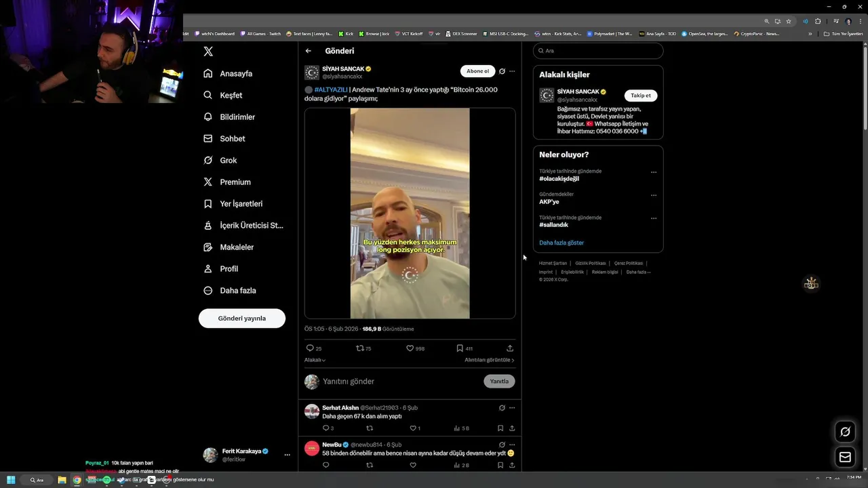Click Abone ol subscribe button
The width and height of the screenshot is (868, 488).
point(477,71)
